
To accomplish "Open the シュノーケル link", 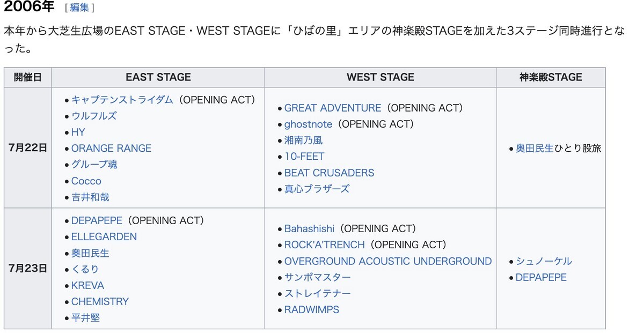I will tap(544, 261).
